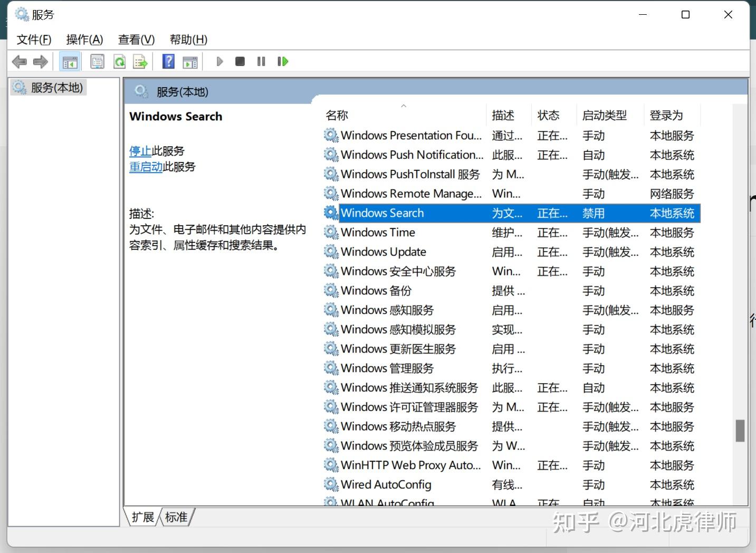Select the Windows 管理服务 name
This screenshot has width=756, height=553.
coord(387,368)
